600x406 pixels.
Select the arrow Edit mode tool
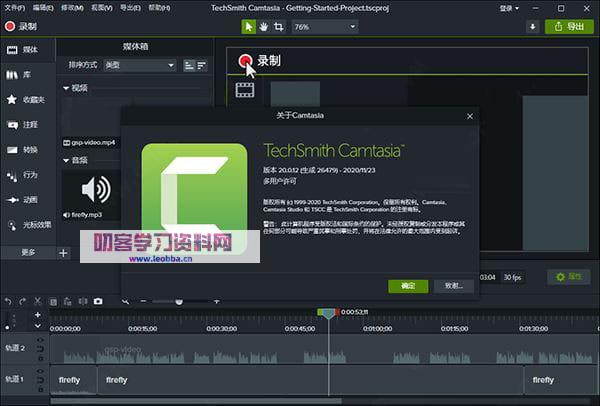point(249,27)
